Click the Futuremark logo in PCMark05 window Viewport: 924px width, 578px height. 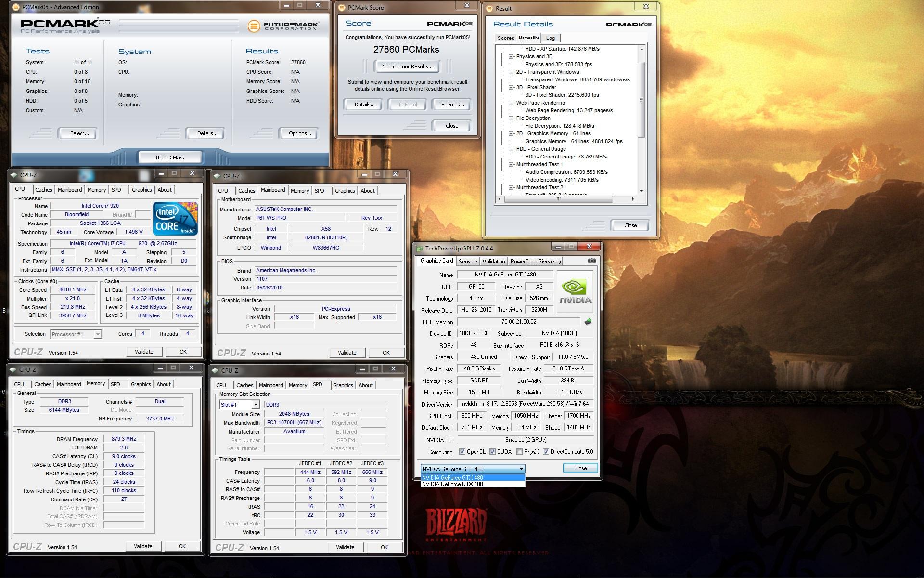pyautogui.click(x=283, y=26)
